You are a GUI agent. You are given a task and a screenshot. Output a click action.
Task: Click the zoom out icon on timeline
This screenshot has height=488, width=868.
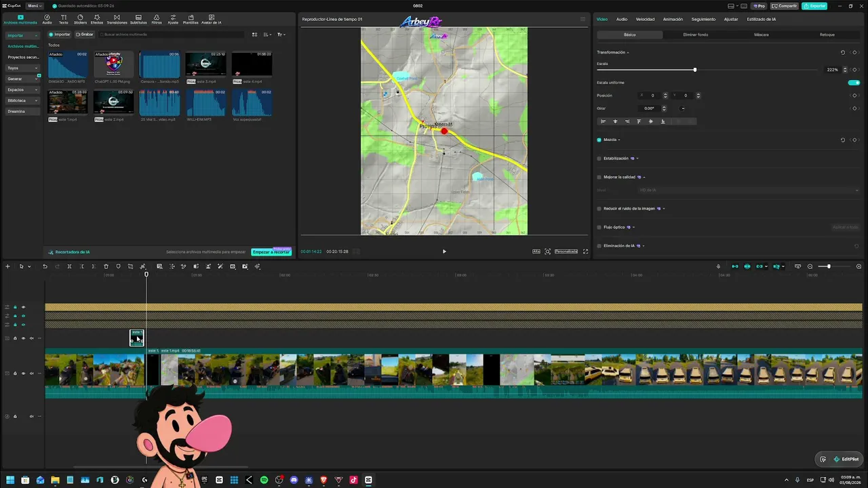point(810,266)
